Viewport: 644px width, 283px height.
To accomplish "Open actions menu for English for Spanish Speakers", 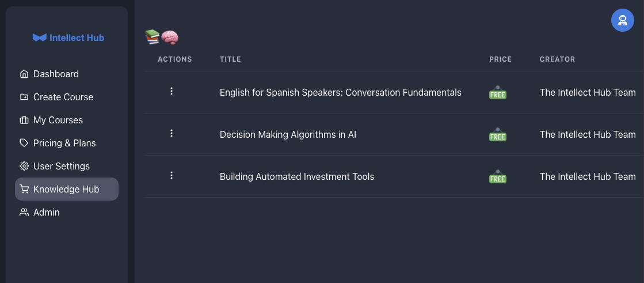I will [x=172, y=91].
